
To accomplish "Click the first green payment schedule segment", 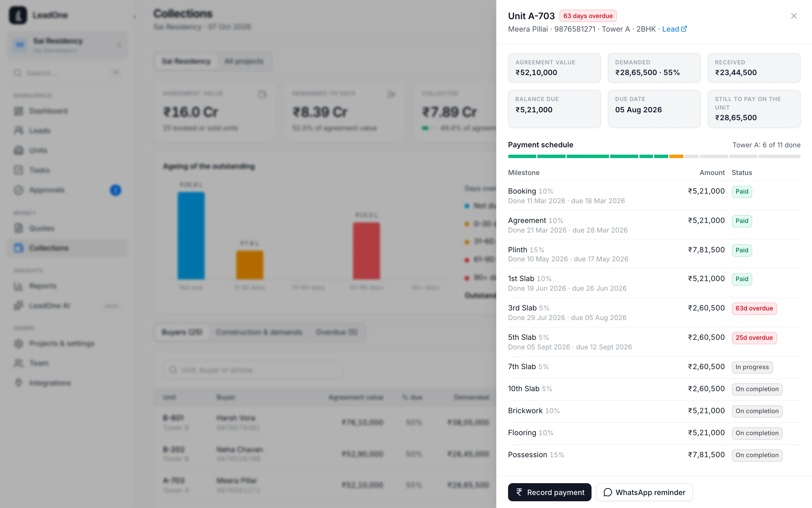I will click(522, 156).
